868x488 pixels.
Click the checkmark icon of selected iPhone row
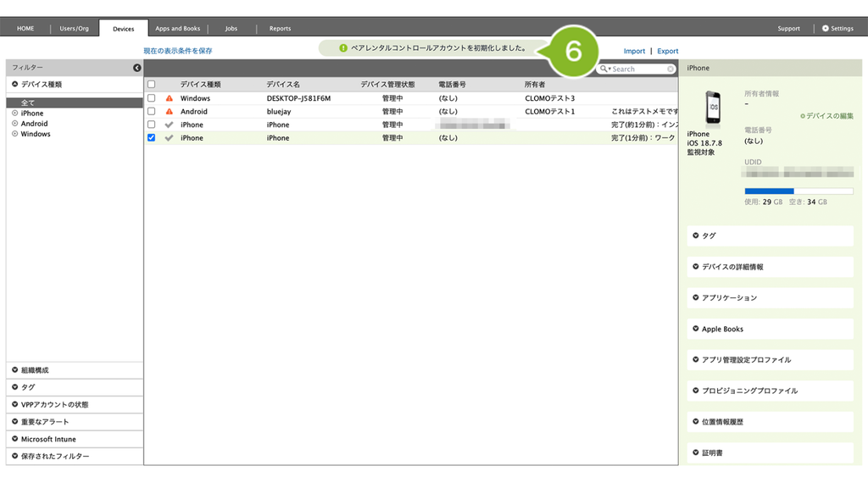tap(170, 138)
